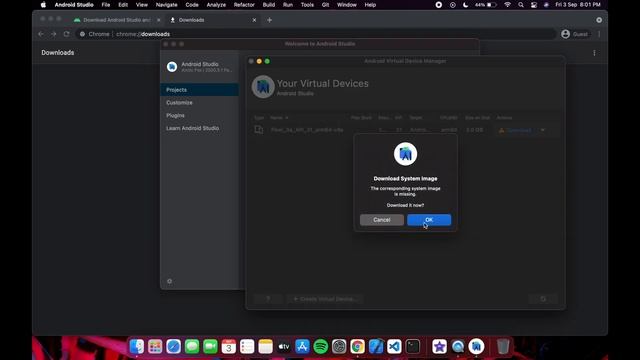The height and width of the screenshot is (360, 640).
Task: Open Android Studio from the dock
Action: pyautogui.click(x=476, y=347)
